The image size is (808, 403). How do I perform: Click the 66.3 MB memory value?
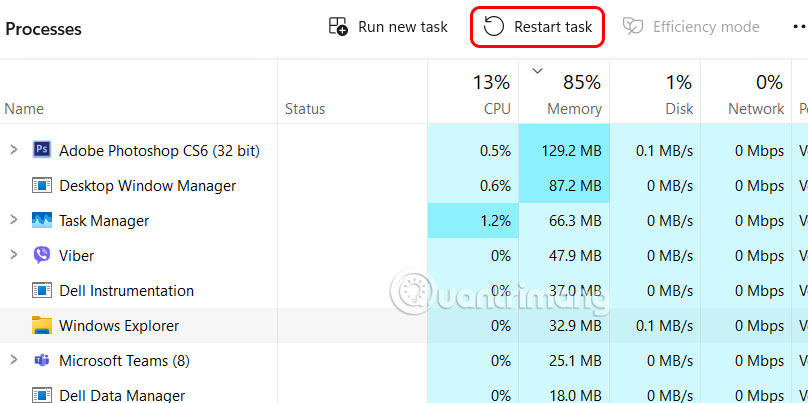(576, 221)
